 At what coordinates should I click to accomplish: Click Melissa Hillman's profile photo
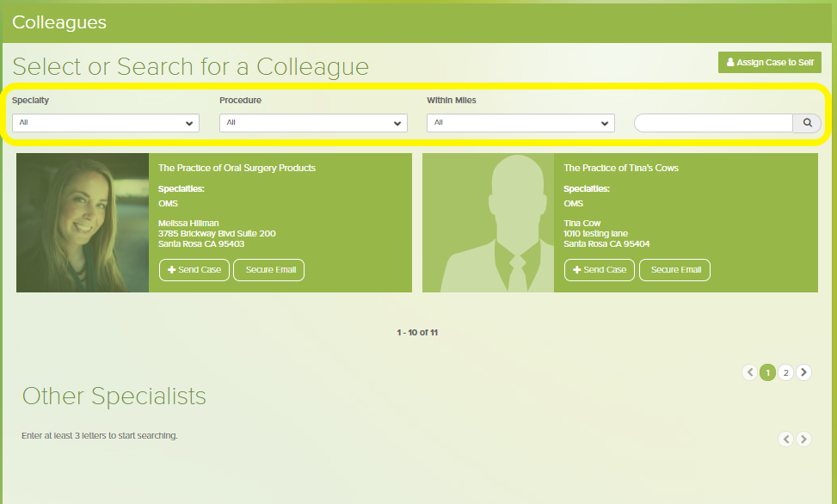[x=83, y=223]
